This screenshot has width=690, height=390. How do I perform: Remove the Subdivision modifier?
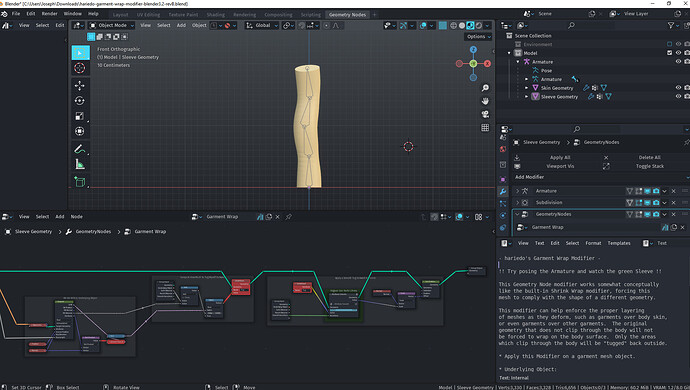(673, 202)
